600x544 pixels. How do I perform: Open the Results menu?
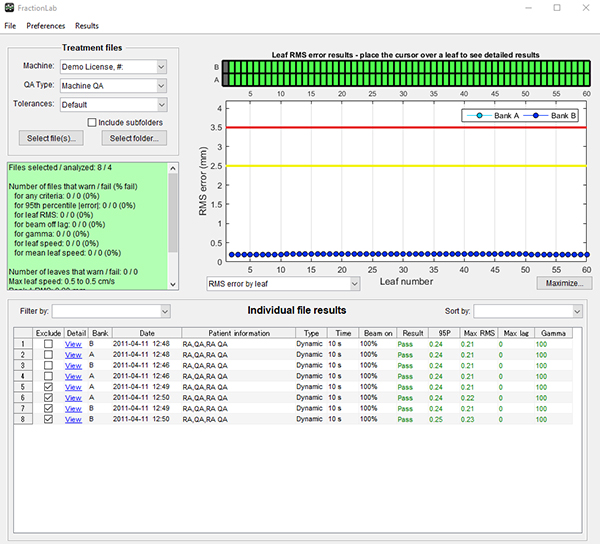pos(87,25)
